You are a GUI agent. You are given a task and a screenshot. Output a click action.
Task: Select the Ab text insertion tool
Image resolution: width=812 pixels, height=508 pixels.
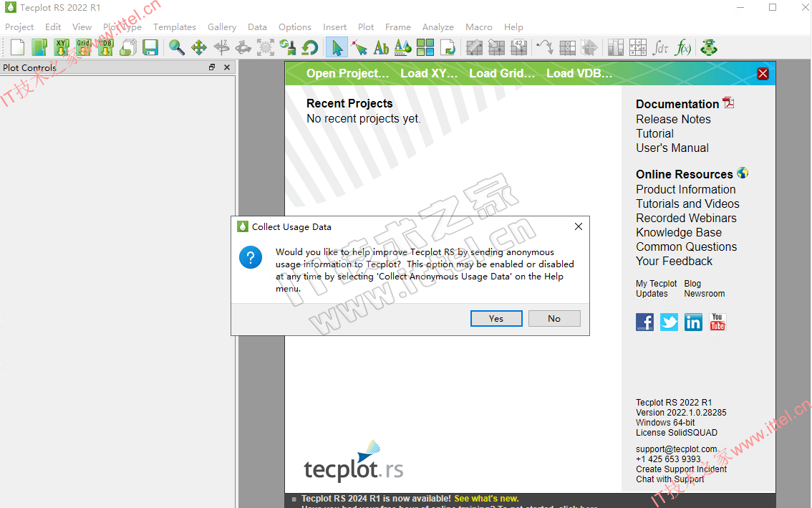click(381, 48)
